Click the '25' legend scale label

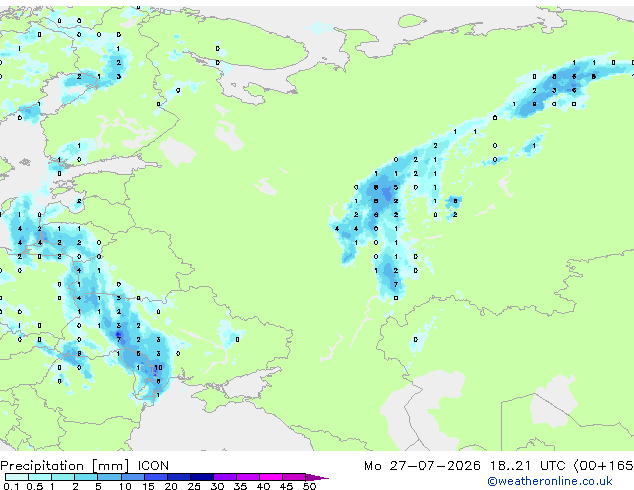(194, 486)
